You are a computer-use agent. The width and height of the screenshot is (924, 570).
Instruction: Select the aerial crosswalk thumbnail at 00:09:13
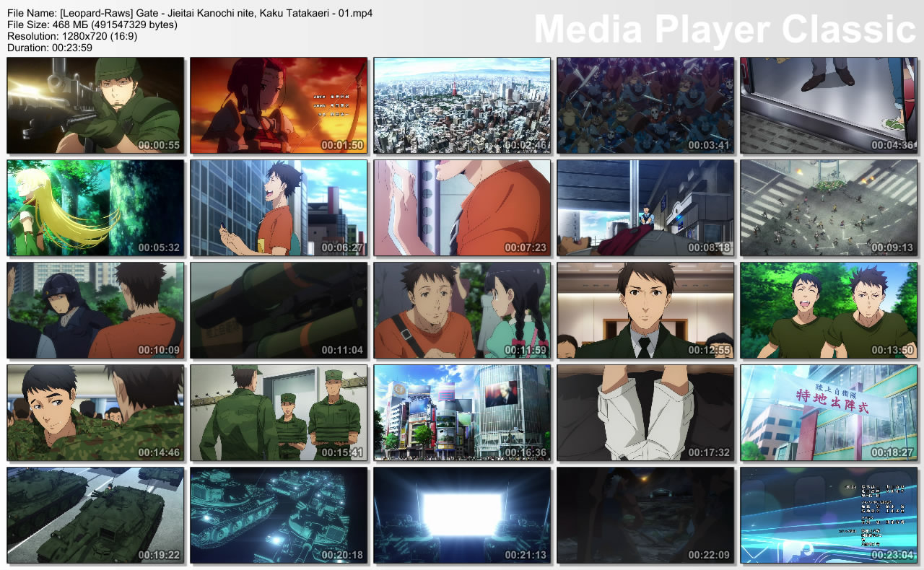click(829, 208)
